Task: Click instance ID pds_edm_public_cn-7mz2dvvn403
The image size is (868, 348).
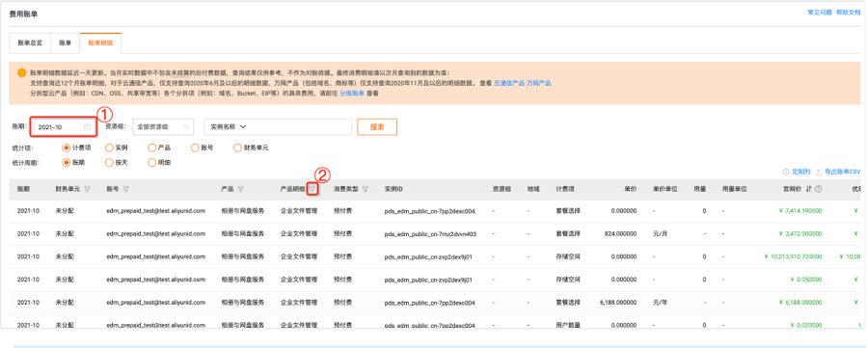Action: 430,234
